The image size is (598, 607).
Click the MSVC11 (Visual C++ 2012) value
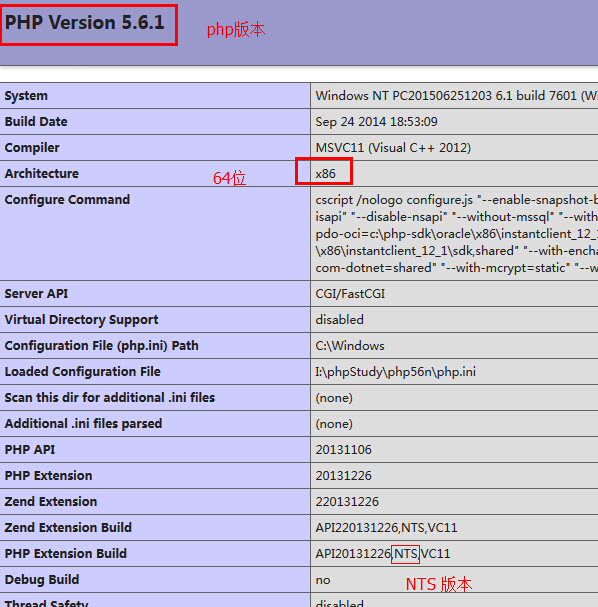(x=393, y=147)
